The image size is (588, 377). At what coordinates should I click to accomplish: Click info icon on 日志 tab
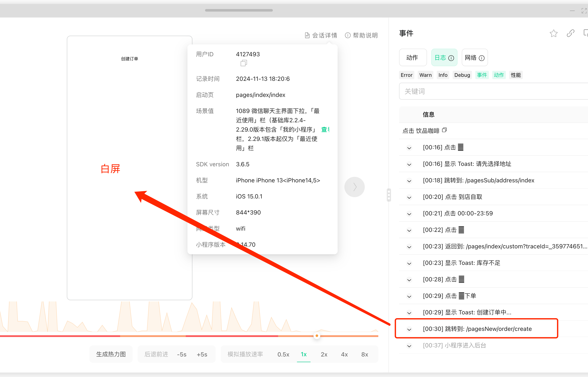point(451,58)
